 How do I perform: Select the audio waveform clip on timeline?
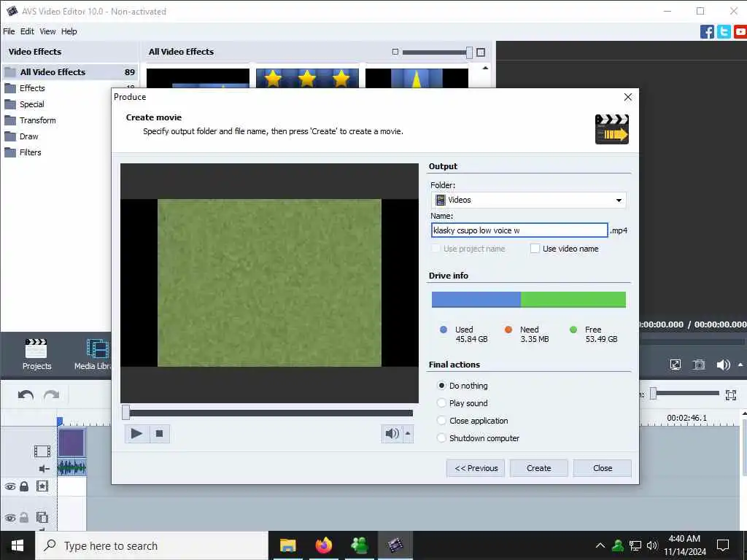[x=71, y=467]
